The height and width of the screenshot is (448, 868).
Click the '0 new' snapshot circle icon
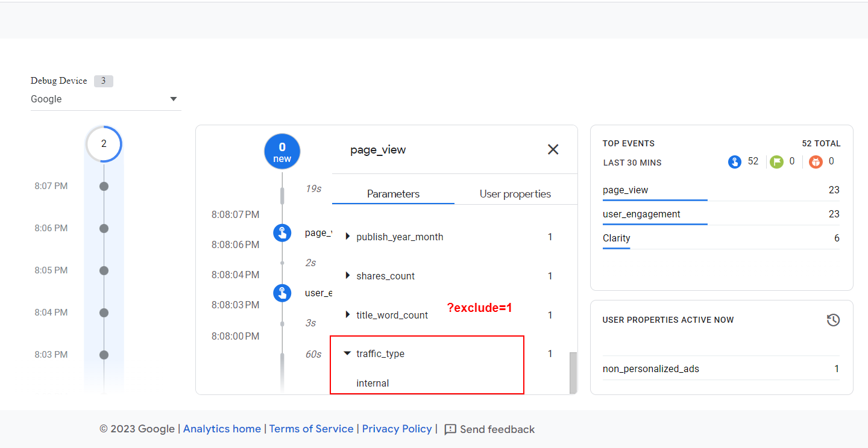tap(282, 151)
